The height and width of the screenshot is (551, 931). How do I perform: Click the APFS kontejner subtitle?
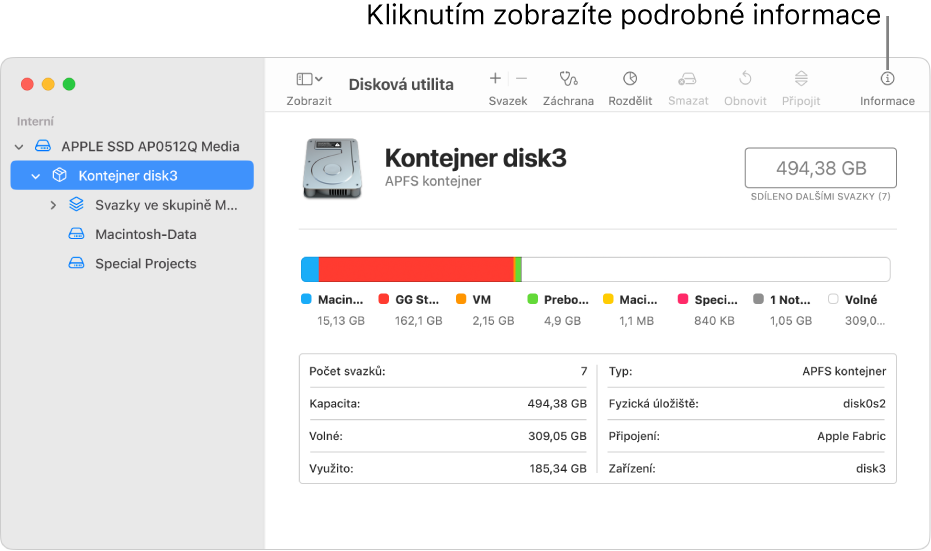coord(433,181)
